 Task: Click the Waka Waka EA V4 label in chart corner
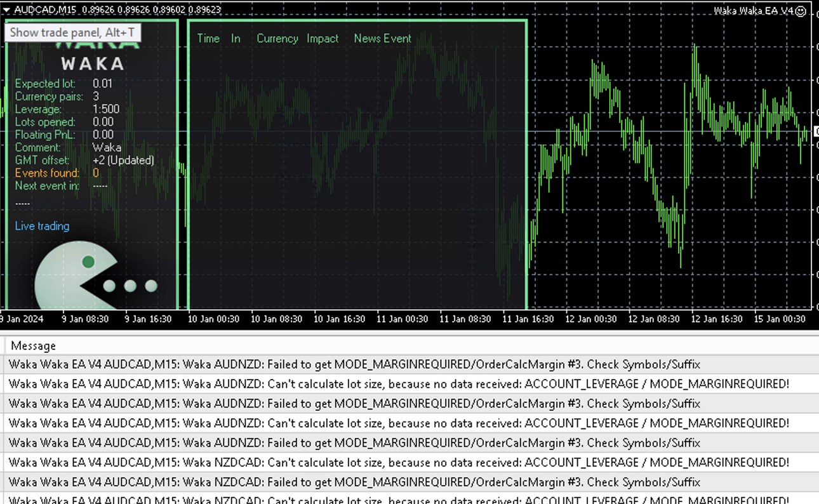pyautogui.click(x=754, y=11)
